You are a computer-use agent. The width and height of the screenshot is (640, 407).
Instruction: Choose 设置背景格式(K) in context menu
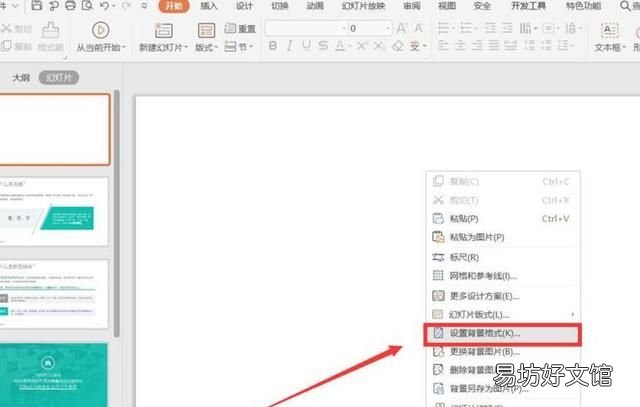[x=502, y=334]
